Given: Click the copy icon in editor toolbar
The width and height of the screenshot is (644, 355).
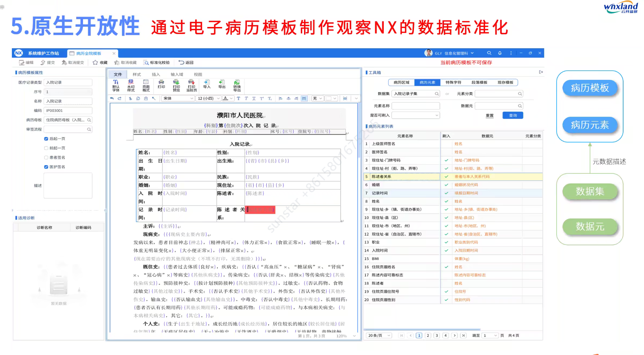Looking at the screenshot, I should (x=138, y=99).
